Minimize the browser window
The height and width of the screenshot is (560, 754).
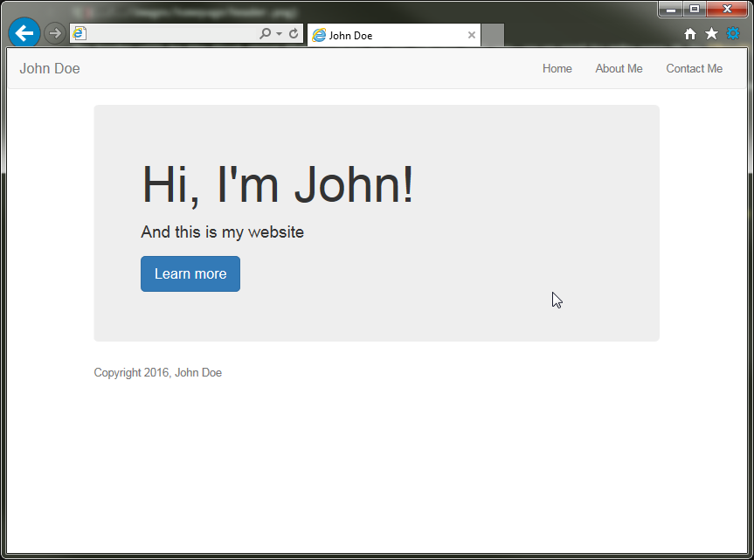coord(671,9)
